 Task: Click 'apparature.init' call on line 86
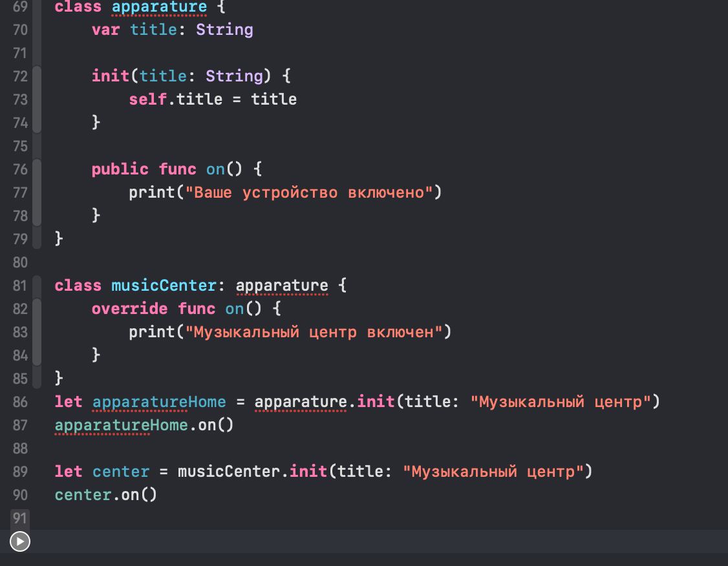click(325, 402)
